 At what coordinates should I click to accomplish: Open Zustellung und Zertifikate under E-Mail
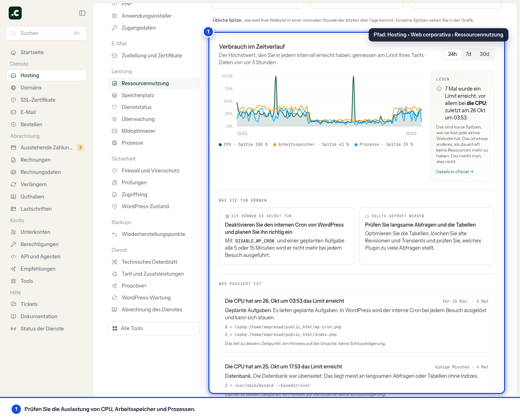point(153,56)
